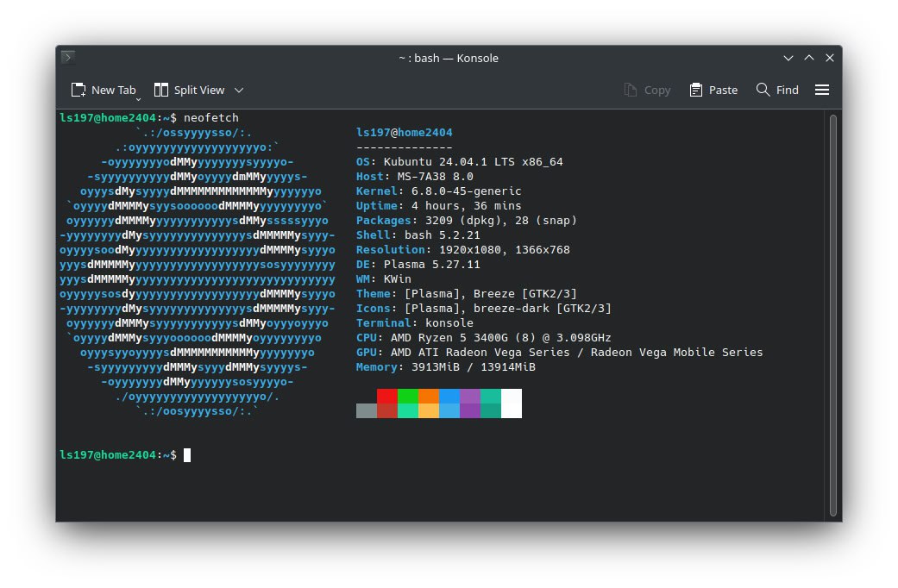Click the white color block in neofetch palette
898x588 pixels.
tap(512, 403)
